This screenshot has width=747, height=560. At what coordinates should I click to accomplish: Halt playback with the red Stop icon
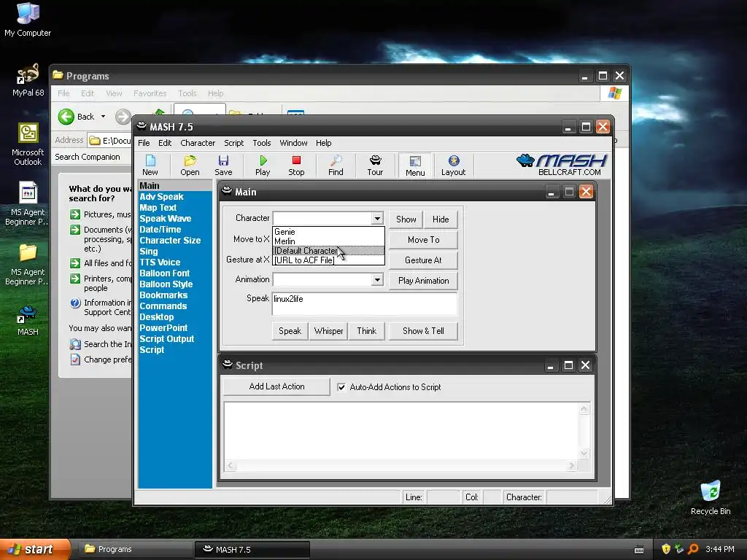(x=296, y=166)
